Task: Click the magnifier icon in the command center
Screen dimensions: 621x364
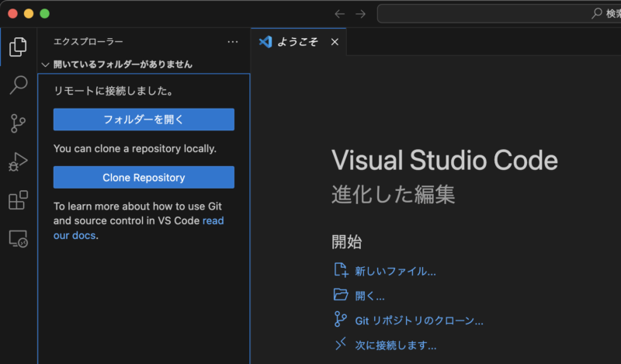Action: tap(596, 13)
